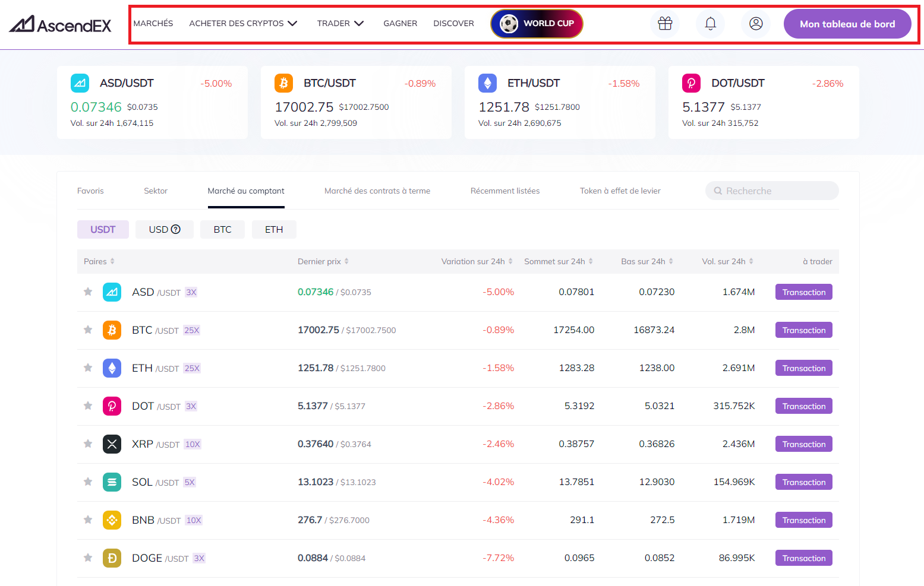The image size is (924, 586).
Task: Open the MARCHÉS menu item
Action: 153,24
